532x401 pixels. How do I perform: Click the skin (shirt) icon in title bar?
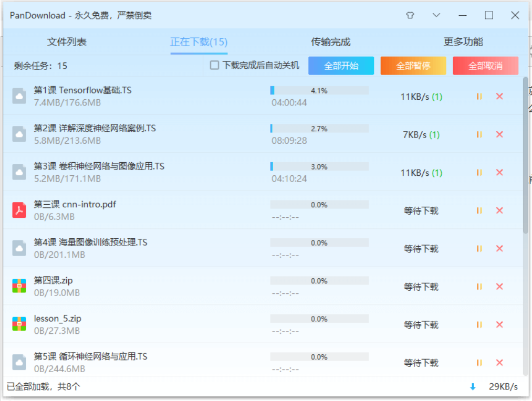point(410,15)
